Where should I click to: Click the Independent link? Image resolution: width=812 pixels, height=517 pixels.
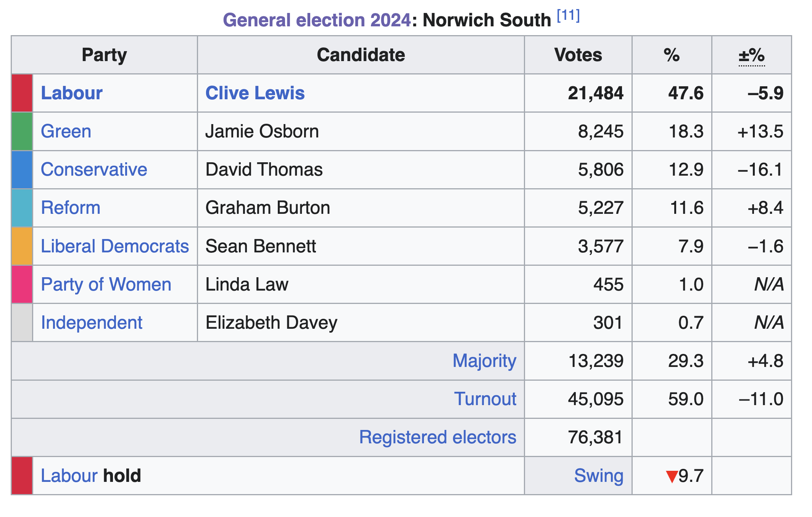(x=92, y=323)
